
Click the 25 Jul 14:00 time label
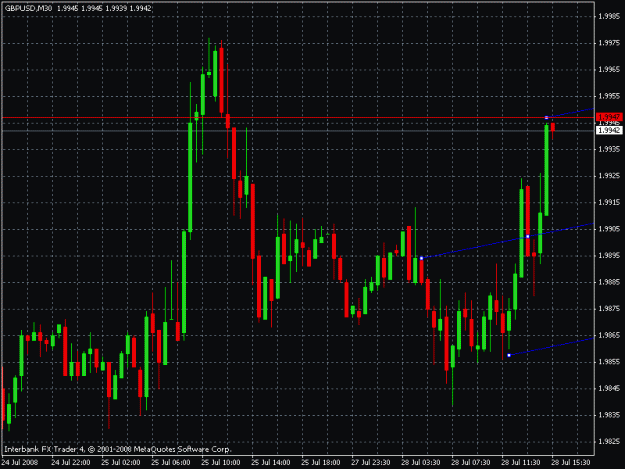point(271,463)
